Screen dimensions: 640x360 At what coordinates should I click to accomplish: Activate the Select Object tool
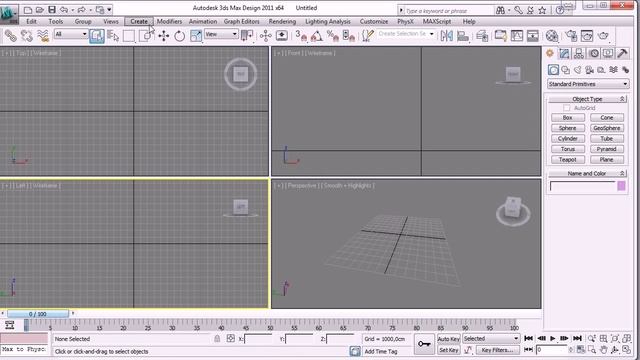pyautogui.click(x=97, y=36)
